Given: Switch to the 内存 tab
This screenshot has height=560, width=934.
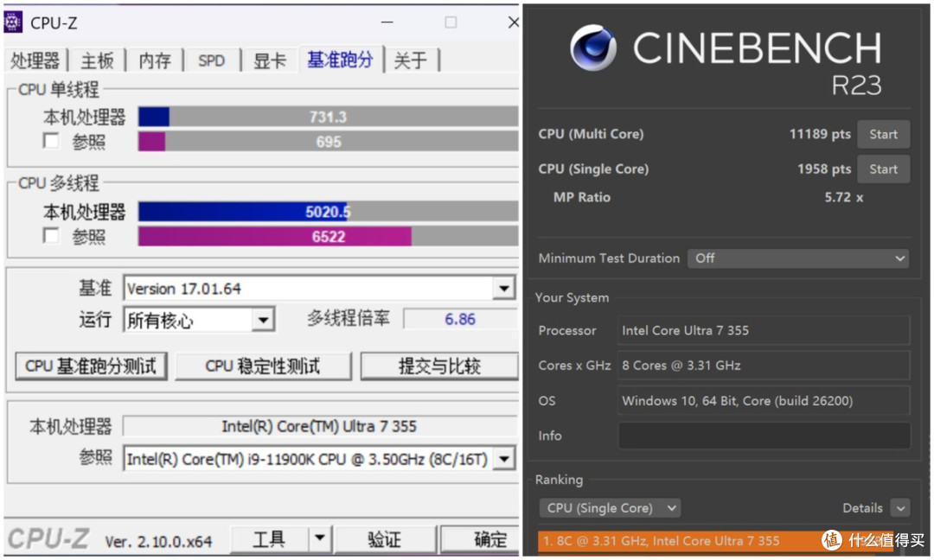Looking at the screenshot, I should click(155, 60).
